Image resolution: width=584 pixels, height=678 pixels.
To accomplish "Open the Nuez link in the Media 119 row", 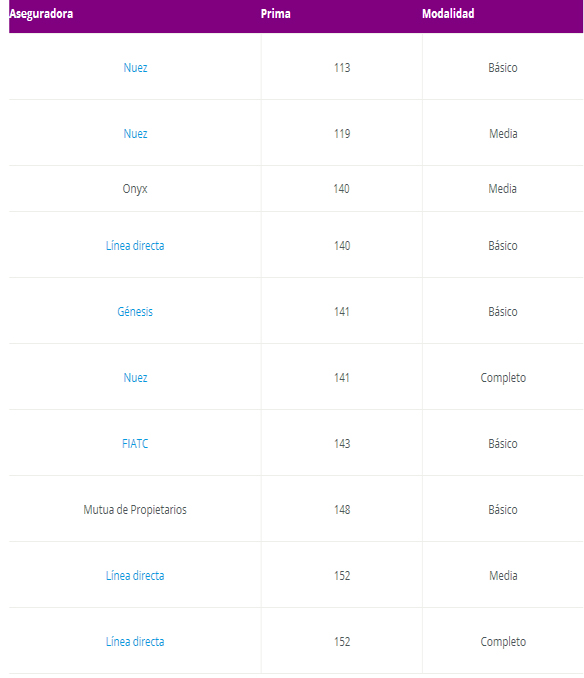I will coord(135,134).
